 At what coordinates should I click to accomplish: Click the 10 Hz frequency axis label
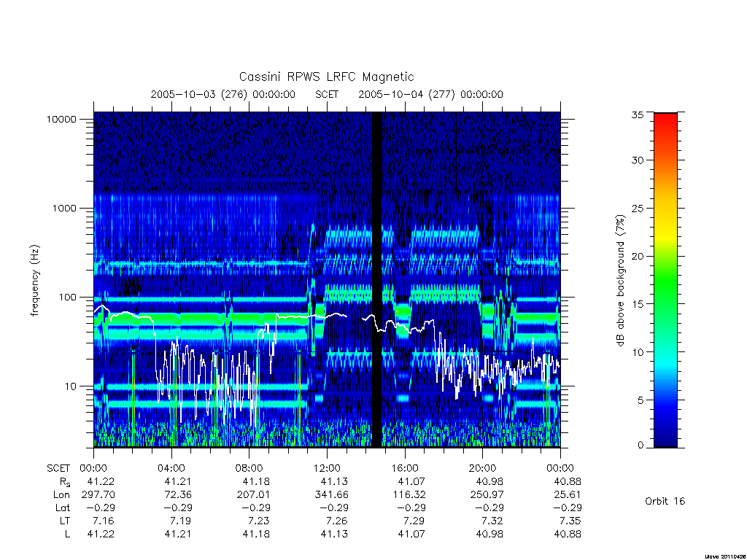(x=71, y=386)
